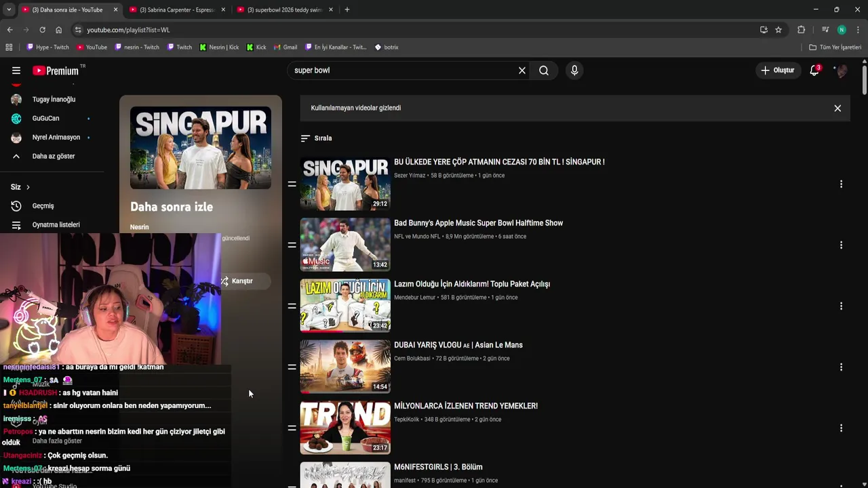Open 'M6NIFESTGIRLS | 3. Bölüm' title
The image size is (868, 488).
coord(438,467)
